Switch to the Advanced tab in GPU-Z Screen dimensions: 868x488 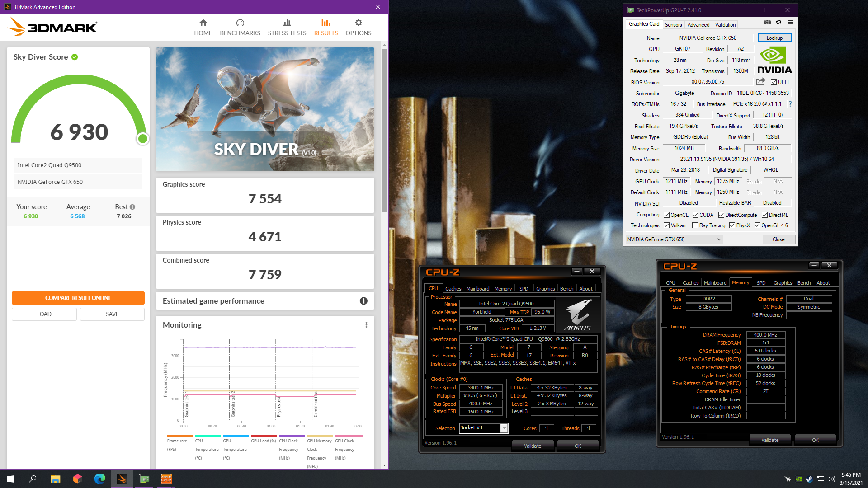tap(698, 25)
